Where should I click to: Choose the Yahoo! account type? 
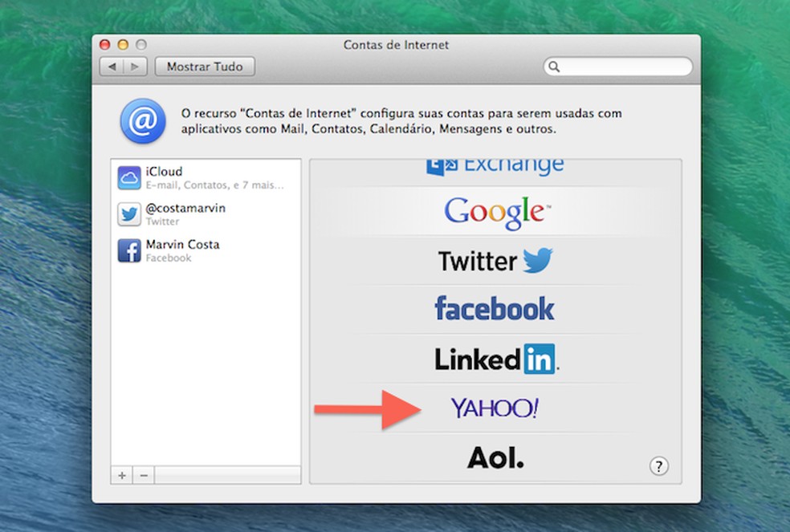(495, 408)
